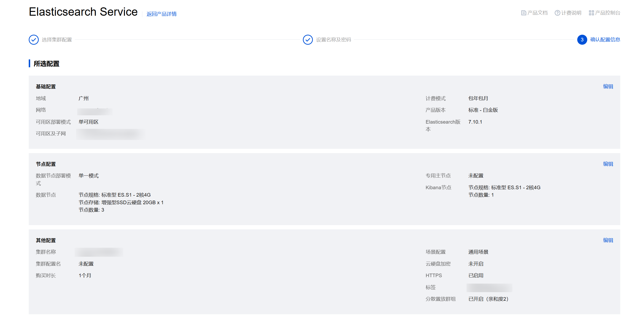644x324 pixels.
Task: Click the 可用区部署模式 field label
Action: point(53,122)
